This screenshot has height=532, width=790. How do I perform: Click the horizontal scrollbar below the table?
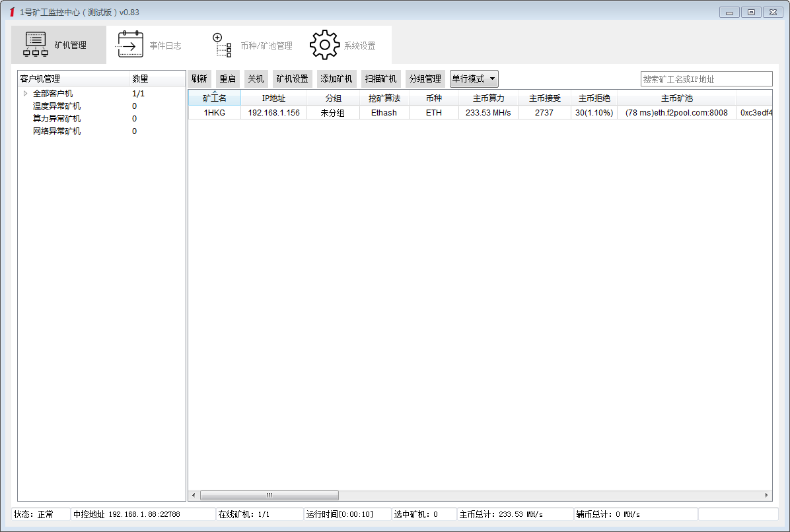(269, 495)
